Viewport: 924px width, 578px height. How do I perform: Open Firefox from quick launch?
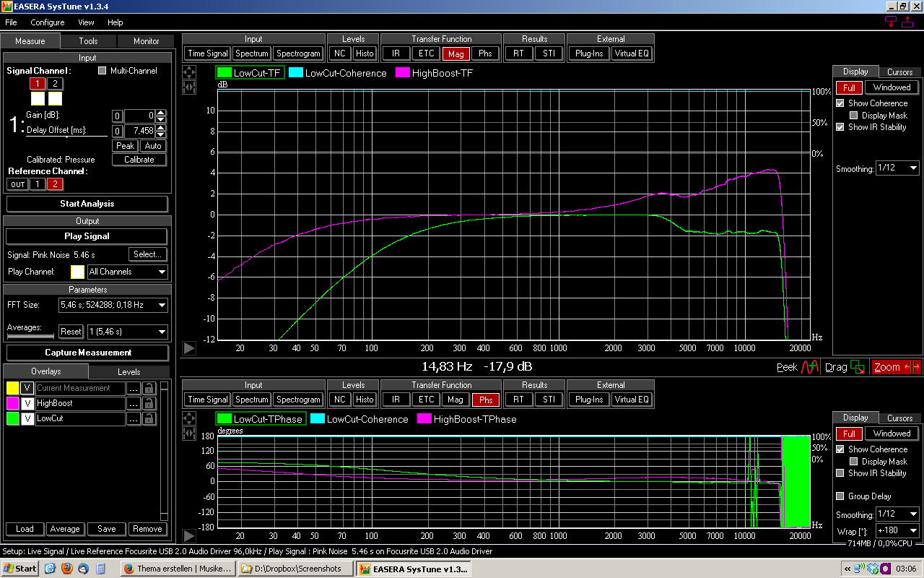tap(66, 569)
